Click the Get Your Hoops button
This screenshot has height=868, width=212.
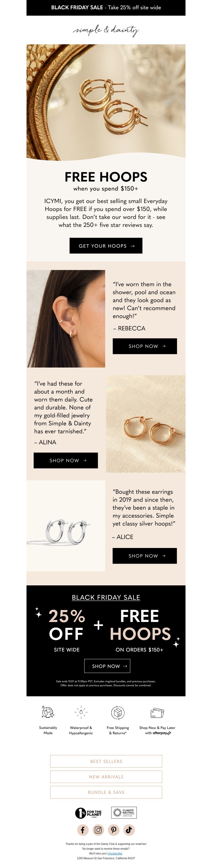[x=106, y=246]
